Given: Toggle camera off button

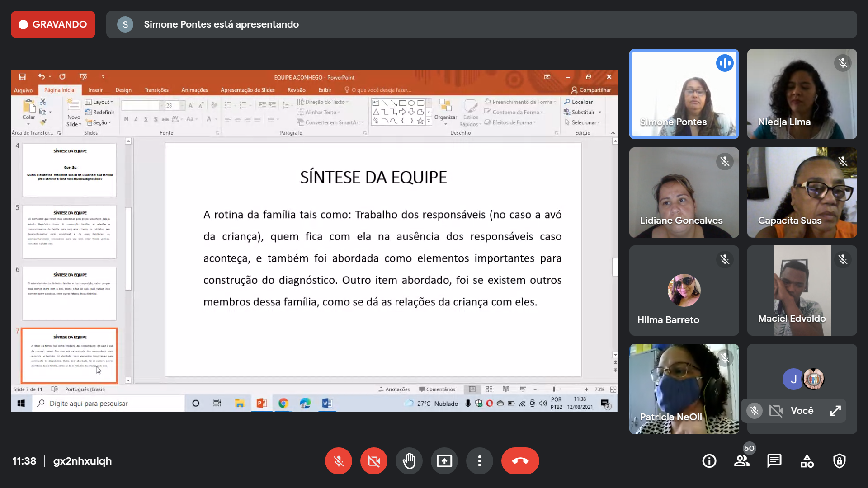Looking at the screenshot, I should coord(374,461).
